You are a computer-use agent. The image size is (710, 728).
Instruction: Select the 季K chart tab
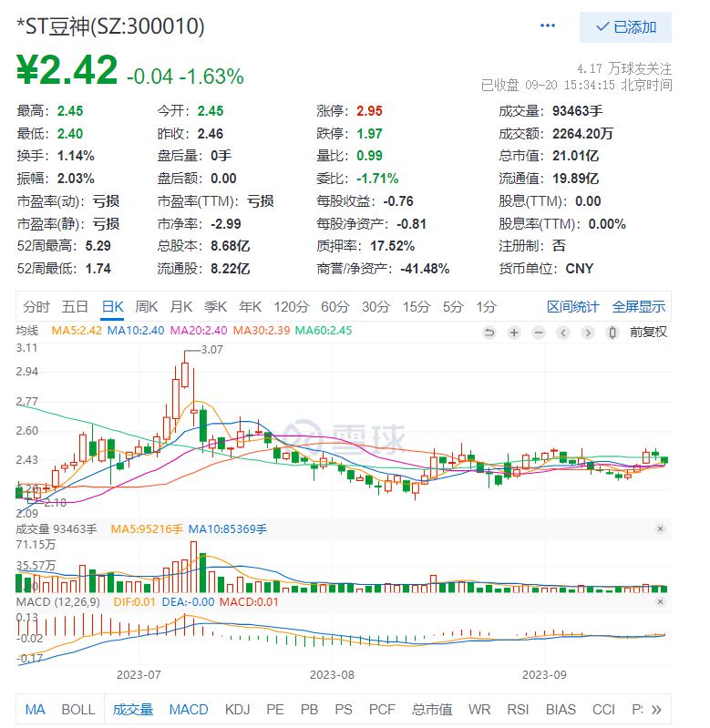pyautogui.click(x=215, y=307)
